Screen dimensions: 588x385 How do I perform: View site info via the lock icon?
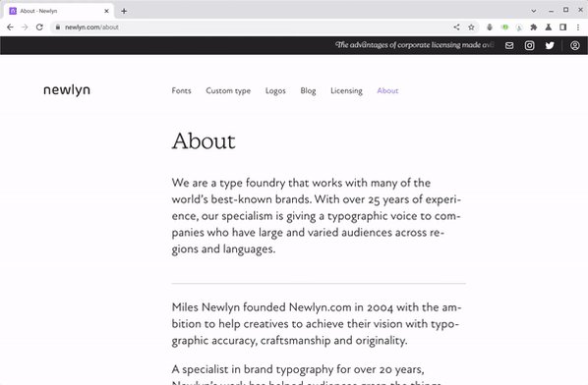[58, 27]
